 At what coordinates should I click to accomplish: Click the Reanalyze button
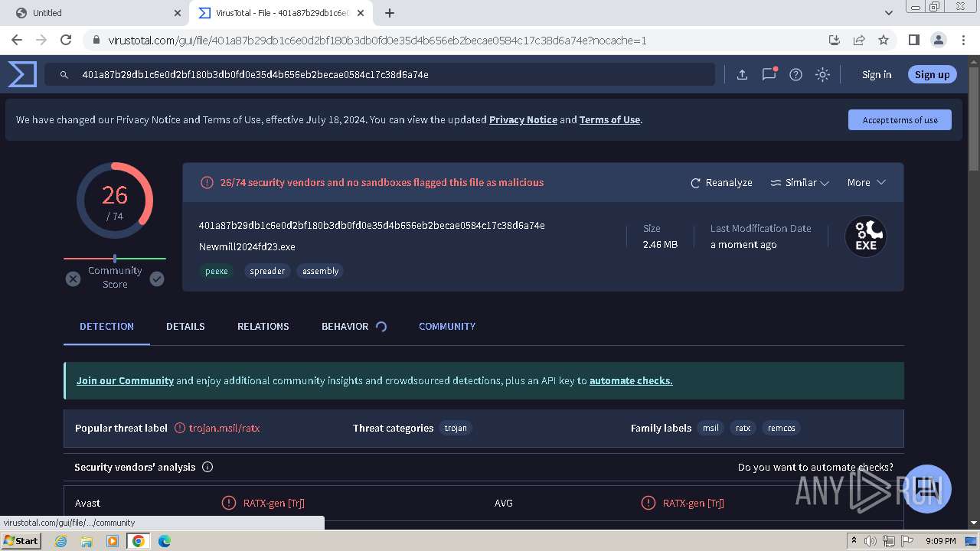721,183
